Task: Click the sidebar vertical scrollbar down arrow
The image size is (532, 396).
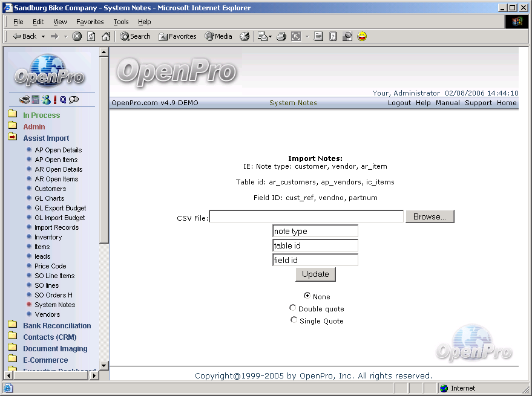Action: coord(103,365)
